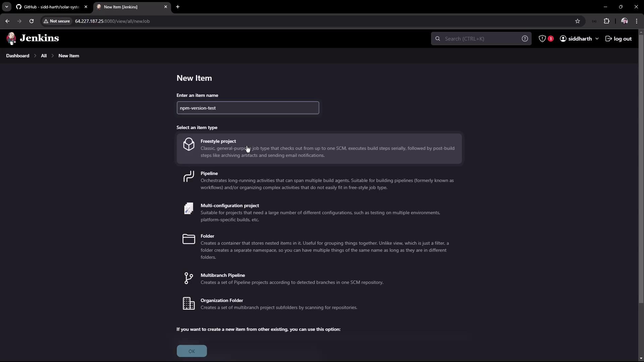Screen dimensions: 644x362
Task: Open the tab search dropdown arrow
Action: pyautogui.click(x=6, y=7)
